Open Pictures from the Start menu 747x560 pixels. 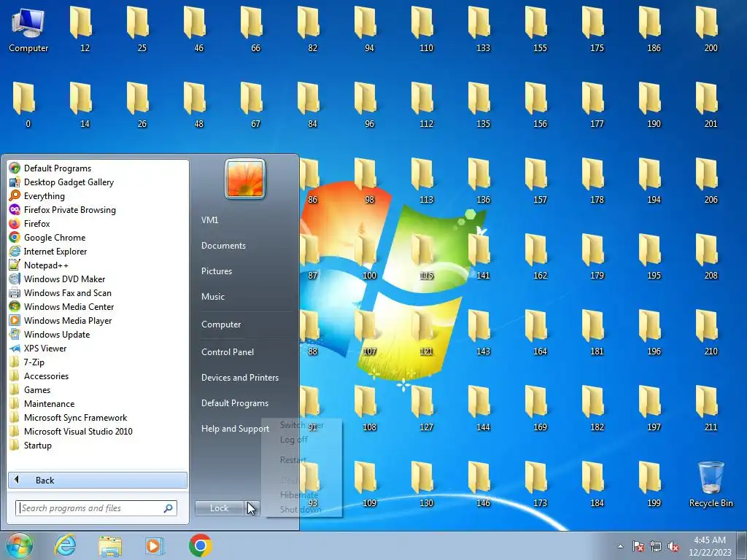(x=217, y=271)
